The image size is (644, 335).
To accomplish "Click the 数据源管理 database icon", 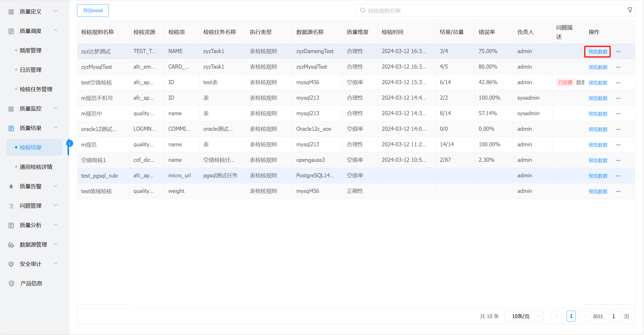I will (11, 245).
